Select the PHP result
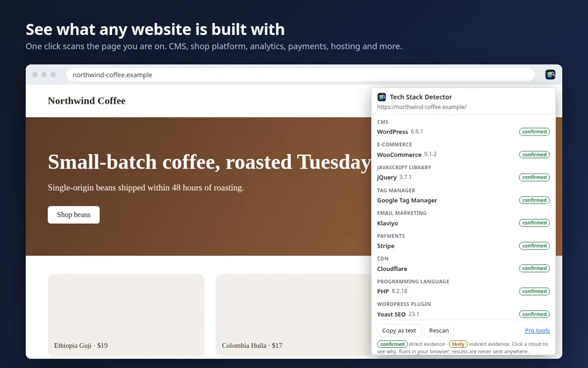This screenshot has height=368, width=588. click(463, 291)
